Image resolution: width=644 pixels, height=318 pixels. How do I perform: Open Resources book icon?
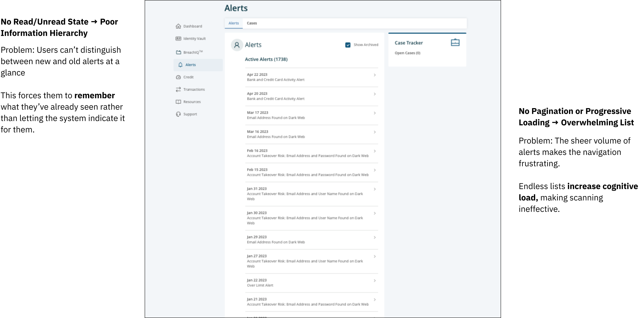point(178,102)
